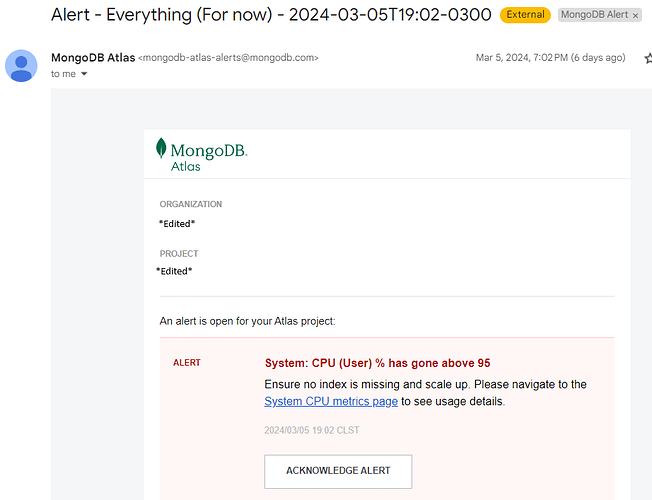This screenshot has height=500, width=652.
Task: Open the System CPU metrics page link
Action: 331,401
